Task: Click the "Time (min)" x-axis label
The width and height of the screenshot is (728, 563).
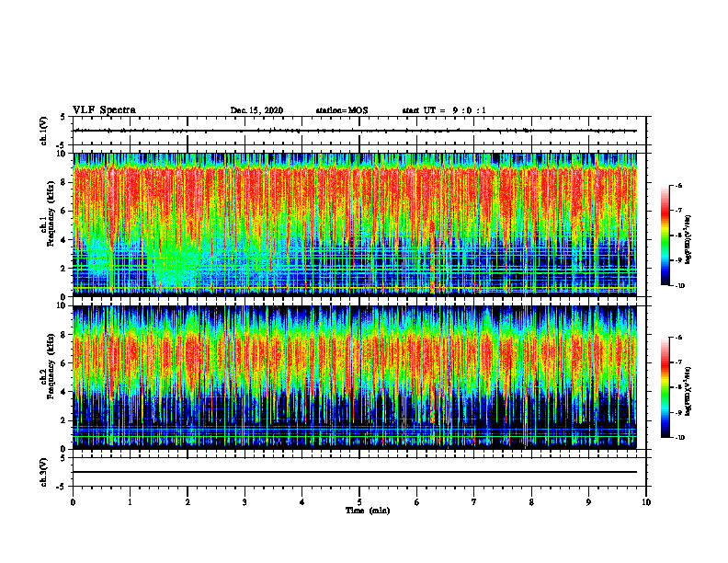Action: [368, 511]
